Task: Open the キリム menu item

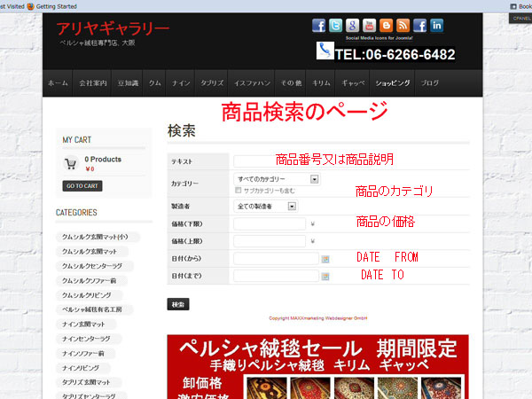Action: click(x=321, y=82)
